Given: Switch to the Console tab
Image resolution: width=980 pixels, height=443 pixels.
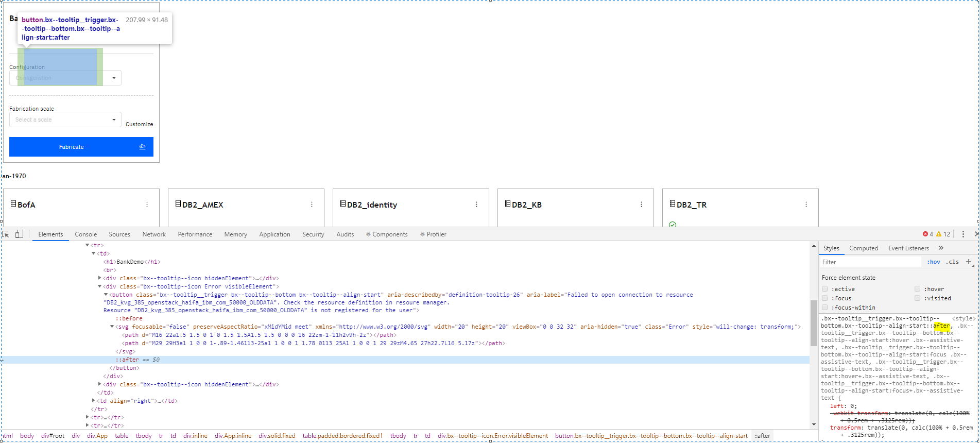Looking at the screenshot, I should (85, 234).
